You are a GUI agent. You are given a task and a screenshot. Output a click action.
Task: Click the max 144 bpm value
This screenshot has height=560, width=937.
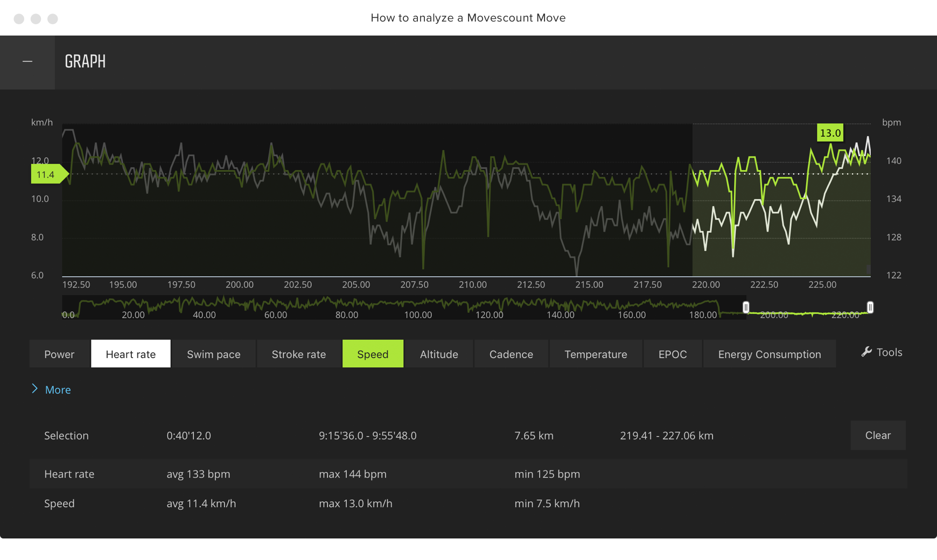pos(353,474)
